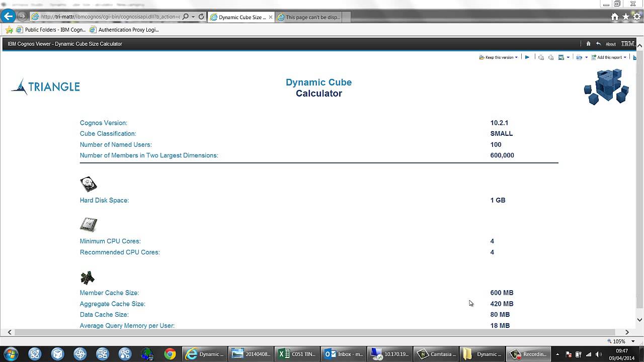This screenshot has height=362, width=644.
Task: Select the "1 GB" disk value
Action: (498, 200)
